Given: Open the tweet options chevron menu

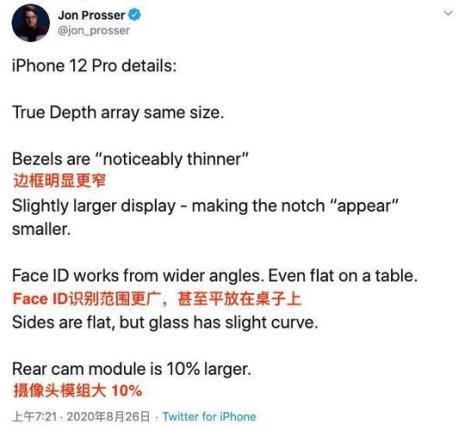Looking at the screenshot, I should pos(448,13).
